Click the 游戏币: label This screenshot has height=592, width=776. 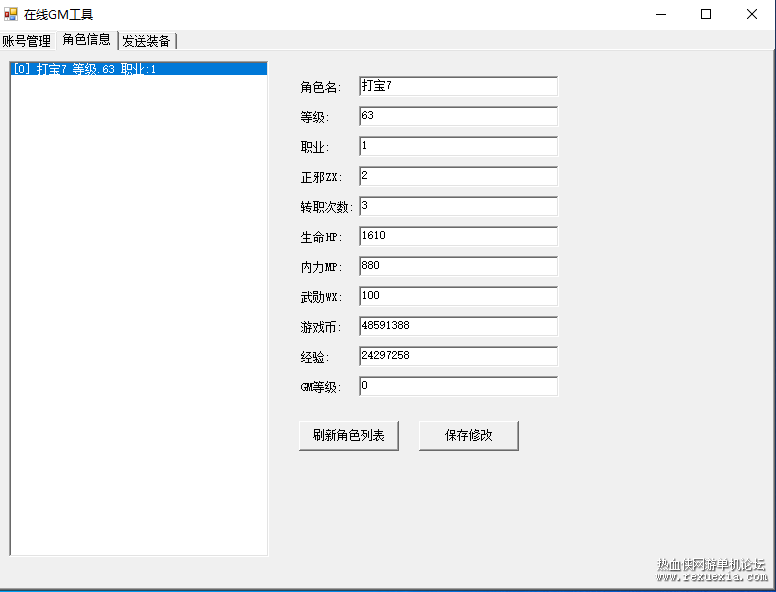tap(321, 327)
